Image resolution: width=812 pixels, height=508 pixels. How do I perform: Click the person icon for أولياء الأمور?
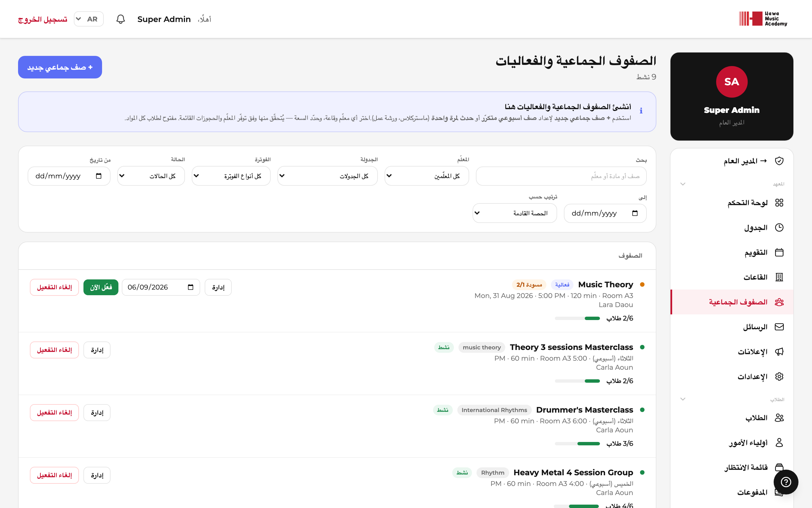[779, 443]
